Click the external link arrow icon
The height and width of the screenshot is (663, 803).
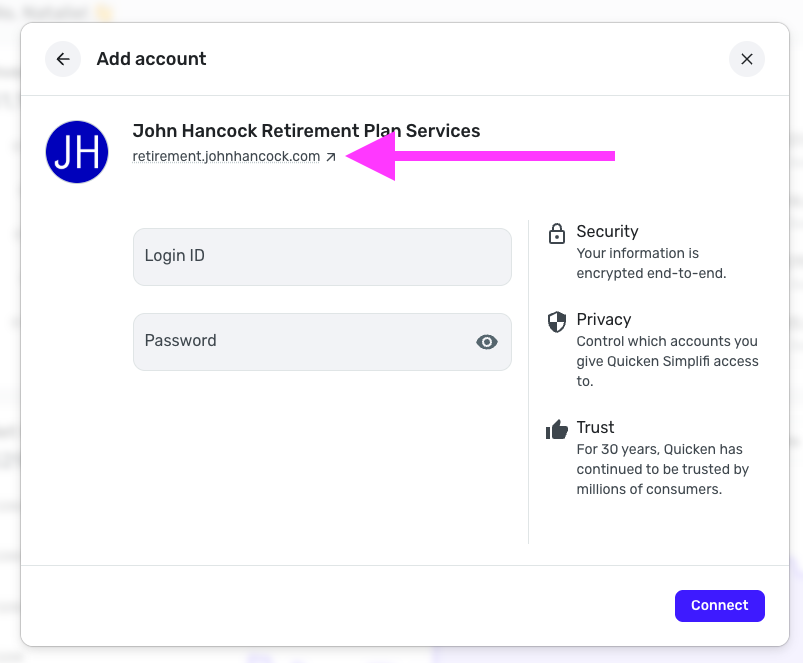pos(331,157)
